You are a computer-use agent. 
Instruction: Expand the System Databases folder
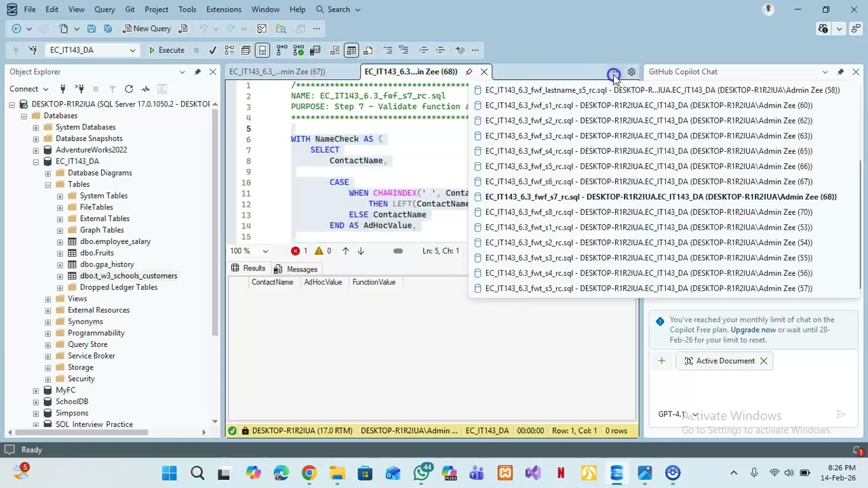(x=36, y=127)
